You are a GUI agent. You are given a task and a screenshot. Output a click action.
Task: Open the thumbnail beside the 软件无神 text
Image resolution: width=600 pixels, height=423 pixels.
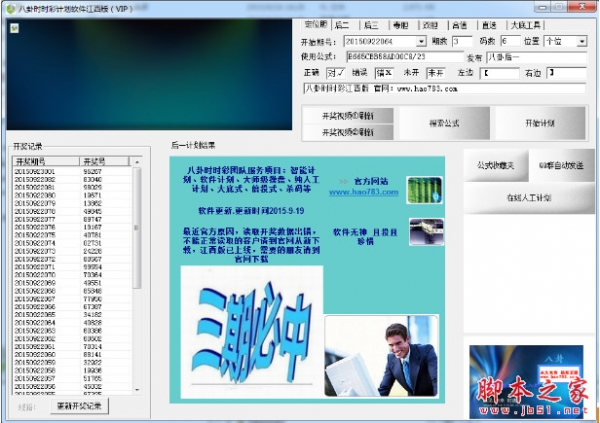426,232
